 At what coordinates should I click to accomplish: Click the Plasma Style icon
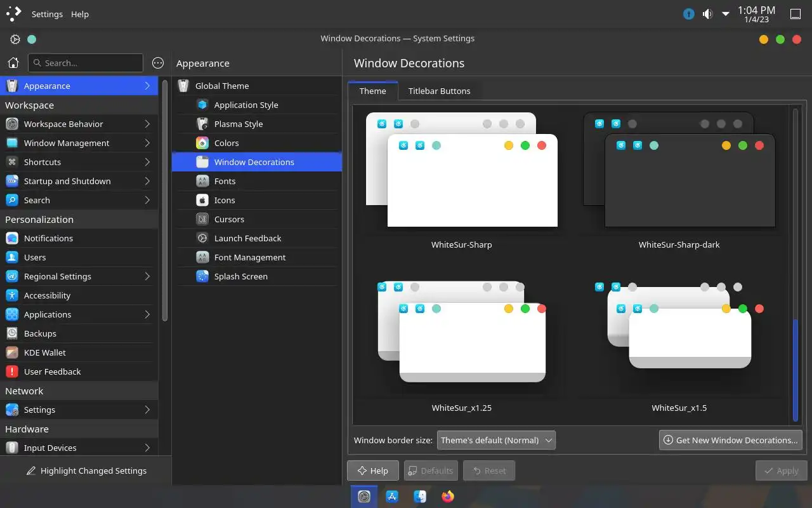(x=202, y=124)
